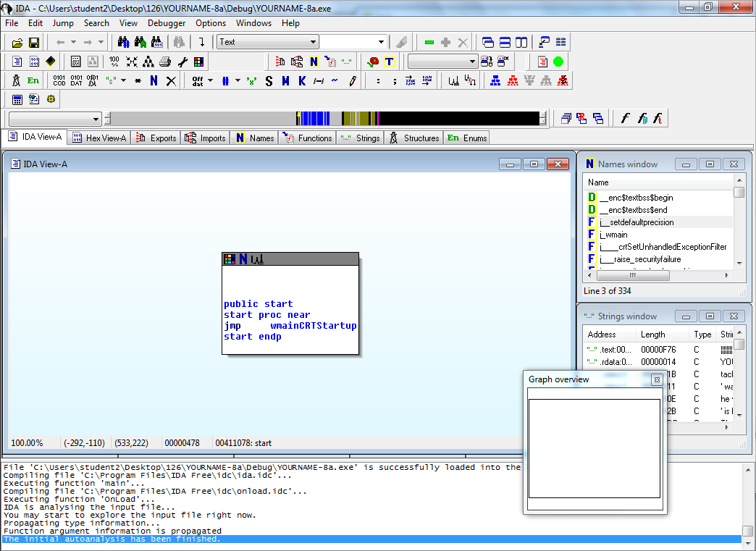Switch to the Hex View-A tab
The image size is (756, 551).
[x=99, y=138]
